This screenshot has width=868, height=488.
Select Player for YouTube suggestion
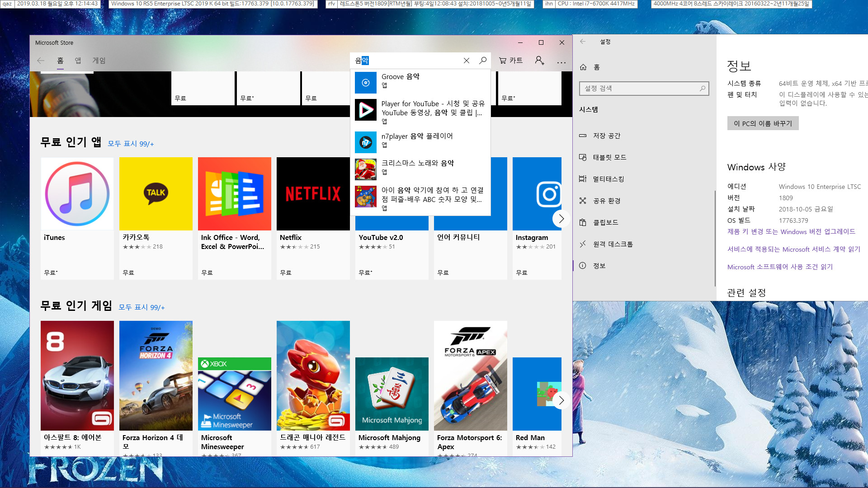420,112
